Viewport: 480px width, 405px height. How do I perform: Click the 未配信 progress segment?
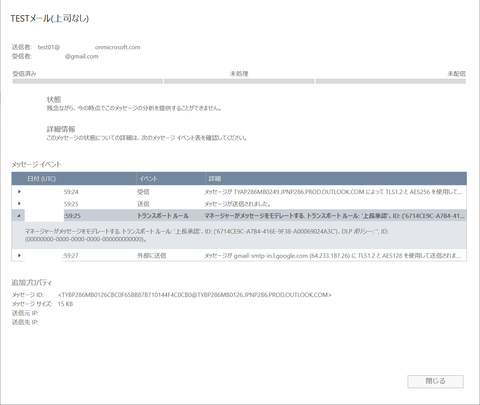391,81
